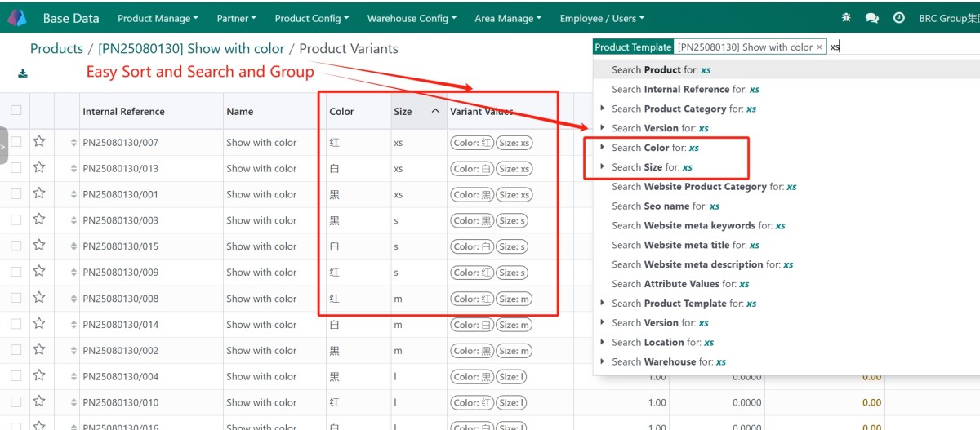Open the debug bug icon menu
This screenshot has width=980, height=430.
[x=845, y=18]
